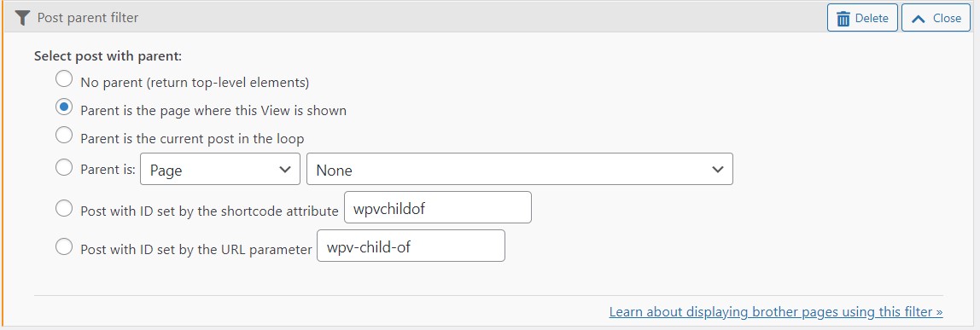This screenshot has height=330, width=980.
Task: Click the funnel filter icon in header
Action: (x=22, y=18)
